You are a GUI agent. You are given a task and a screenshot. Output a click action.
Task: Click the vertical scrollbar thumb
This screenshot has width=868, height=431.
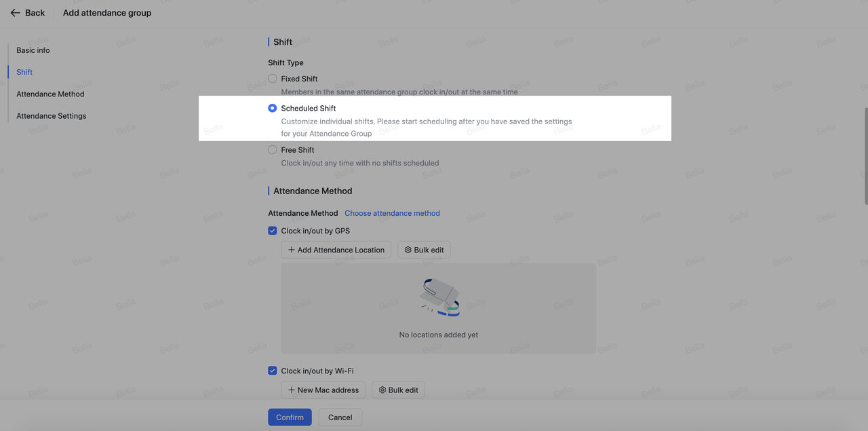tap(865, 156)
